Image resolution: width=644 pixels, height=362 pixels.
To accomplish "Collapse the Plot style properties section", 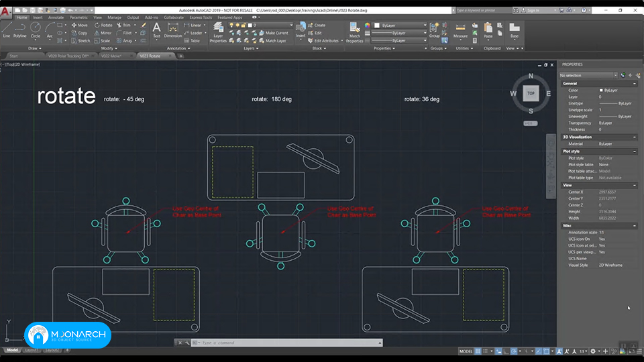I will (635, 152).
